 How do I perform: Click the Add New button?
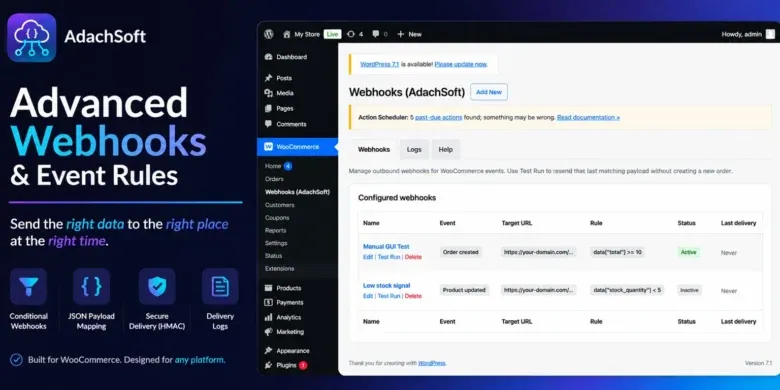click(x=489, y=92)
